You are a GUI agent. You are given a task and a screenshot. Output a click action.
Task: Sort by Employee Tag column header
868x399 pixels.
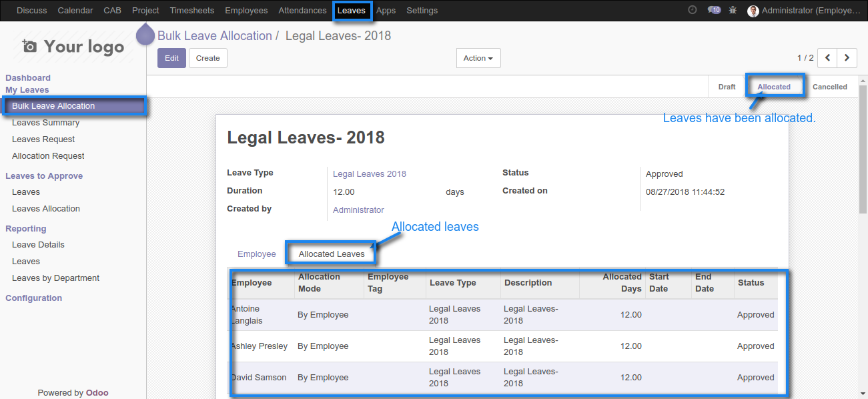point(394,283)
